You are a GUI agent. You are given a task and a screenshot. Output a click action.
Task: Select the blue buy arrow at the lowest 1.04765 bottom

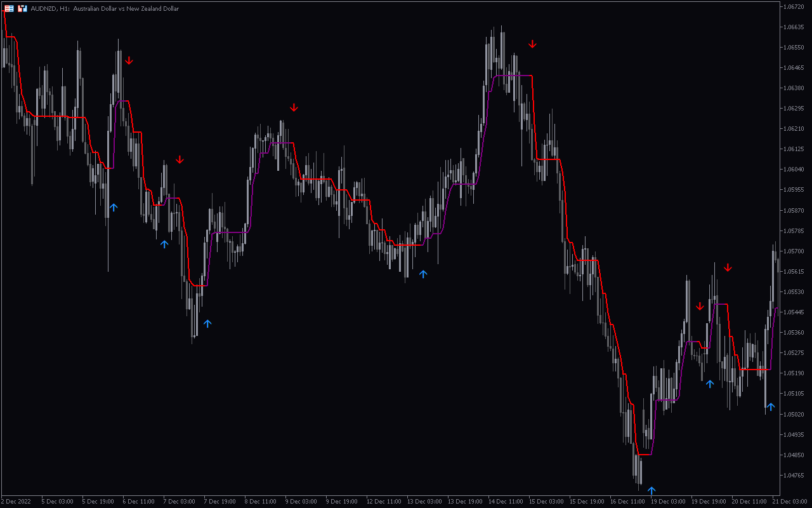pyautogui.click(x=652, y=491)
